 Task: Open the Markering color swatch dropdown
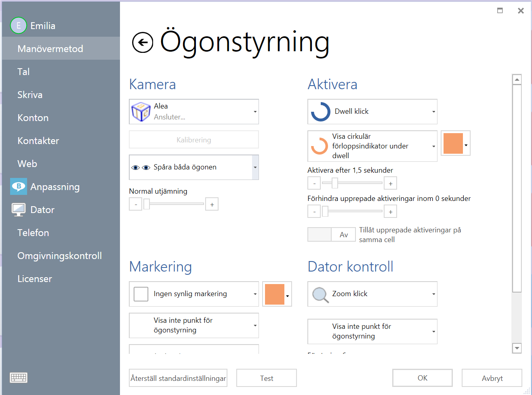(277, 294)
